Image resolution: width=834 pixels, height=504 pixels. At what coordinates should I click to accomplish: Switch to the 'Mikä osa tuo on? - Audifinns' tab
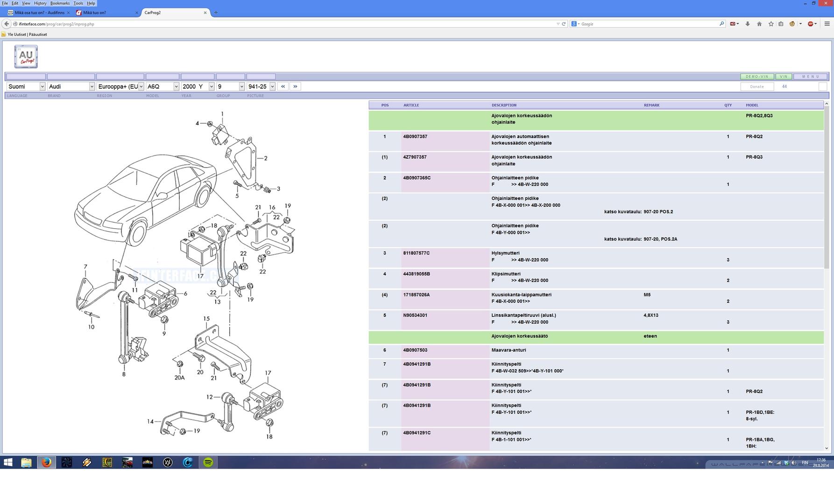pyautogui.click(x=39, y=13)
